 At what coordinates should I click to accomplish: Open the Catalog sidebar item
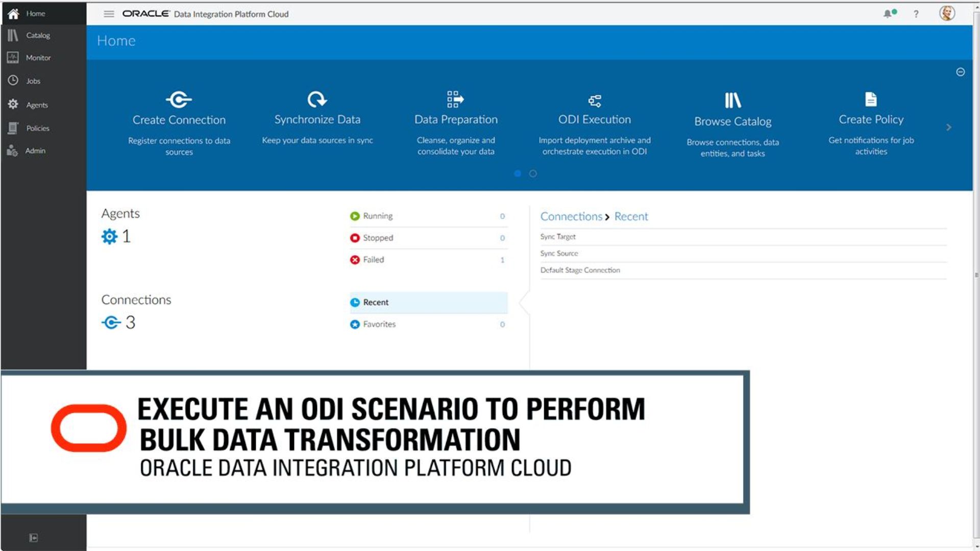click(38, 35)
